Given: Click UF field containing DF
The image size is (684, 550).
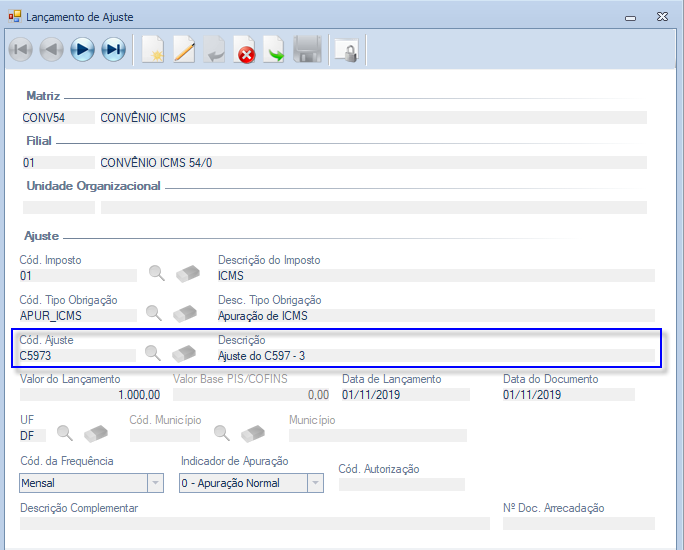Looking at the screenshot, I should click(33, 435).
